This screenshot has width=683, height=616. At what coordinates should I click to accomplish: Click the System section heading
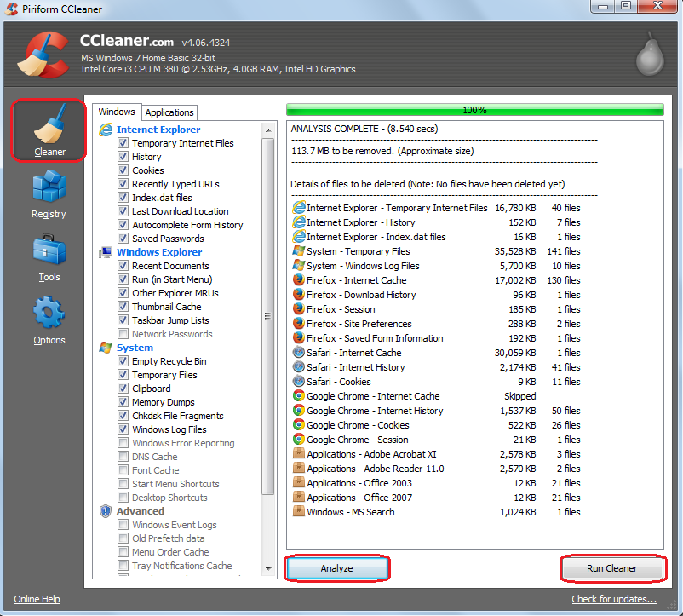tap(135, 348)
